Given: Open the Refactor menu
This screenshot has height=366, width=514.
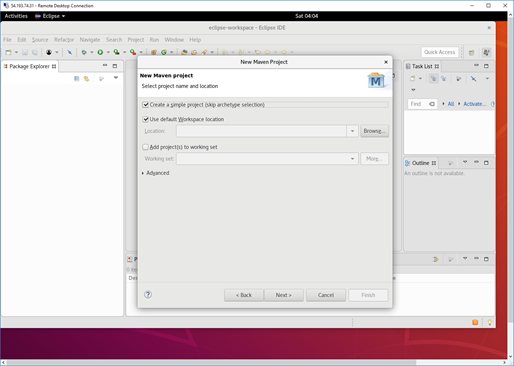Looking at the screenshot, I should click(x=64, y=40).
